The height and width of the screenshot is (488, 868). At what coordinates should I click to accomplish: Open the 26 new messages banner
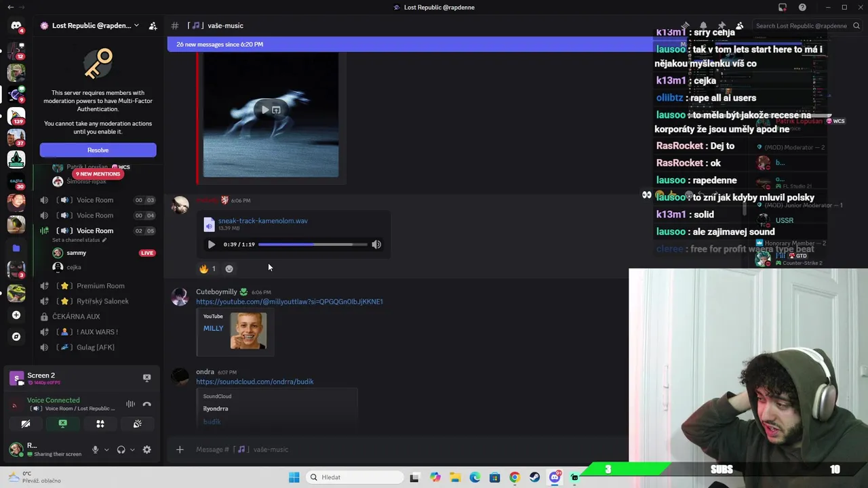410,44
